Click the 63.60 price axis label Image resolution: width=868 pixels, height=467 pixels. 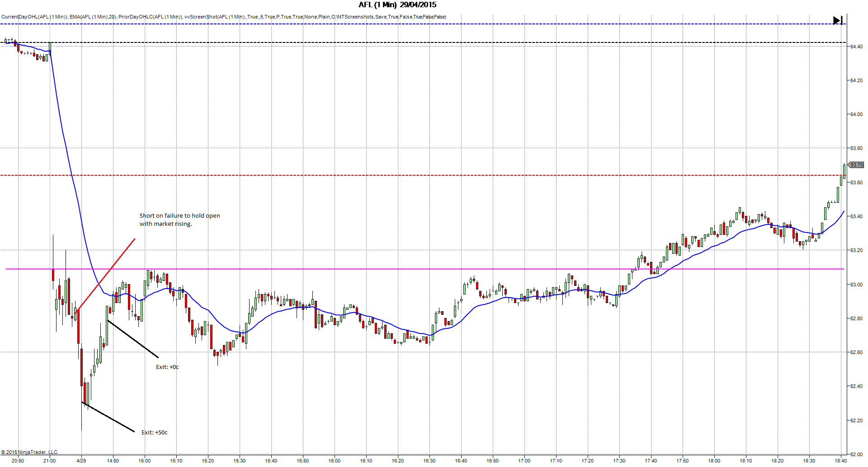856,182
